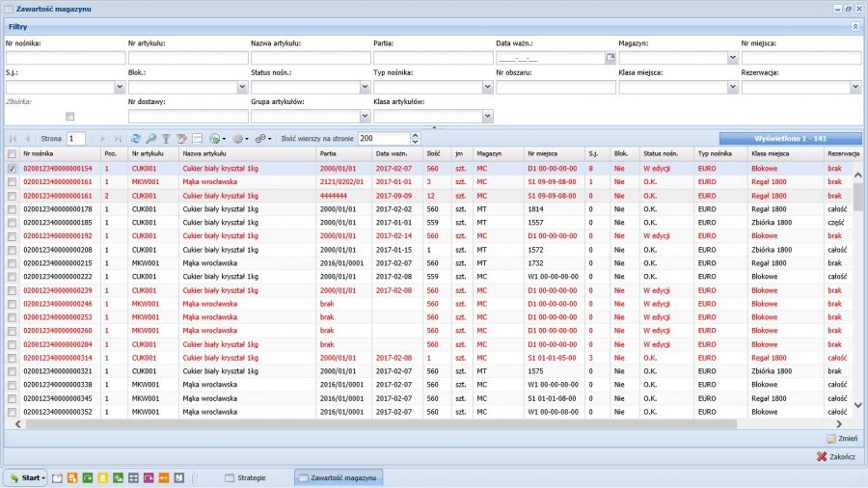Switch to the Strategie taskbar tab
This screenshot has width=868, height=488.
245,478
